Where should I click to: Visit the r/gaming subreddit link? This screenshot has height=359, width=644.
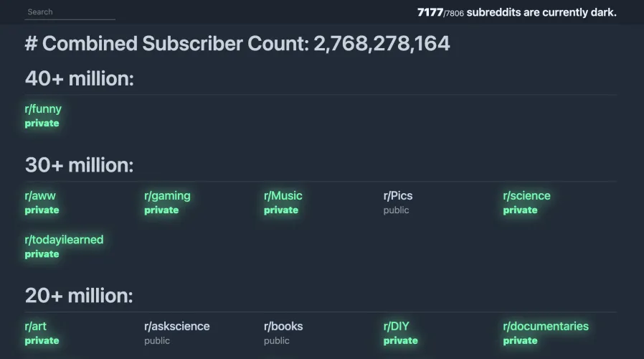point(167,196)
